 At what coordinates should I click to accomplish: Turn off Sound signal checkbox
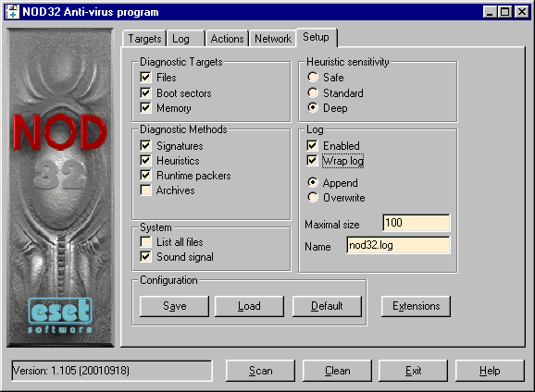(x=145, y=256)
